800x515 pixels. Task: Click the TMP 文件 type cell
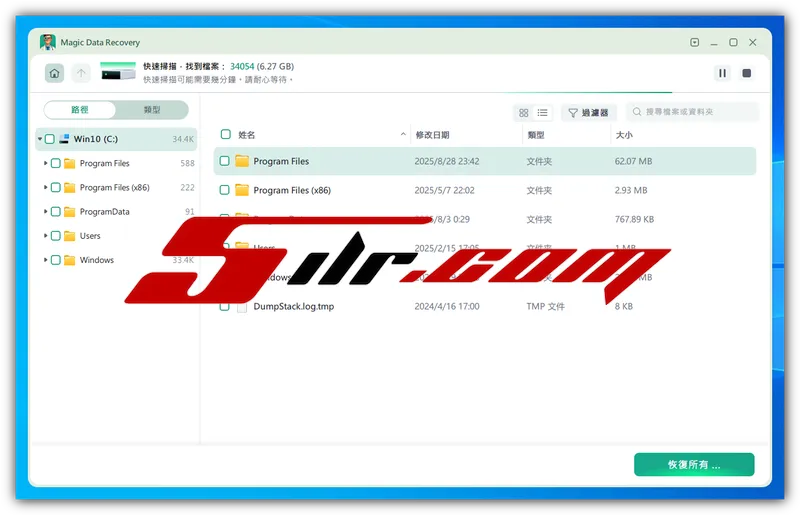(x=545, y=306)
